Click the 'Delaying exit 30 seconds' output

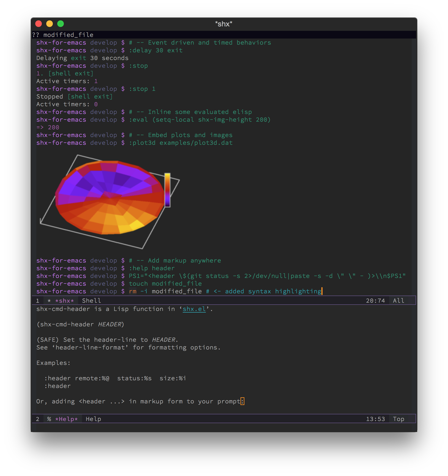point(82,58)
